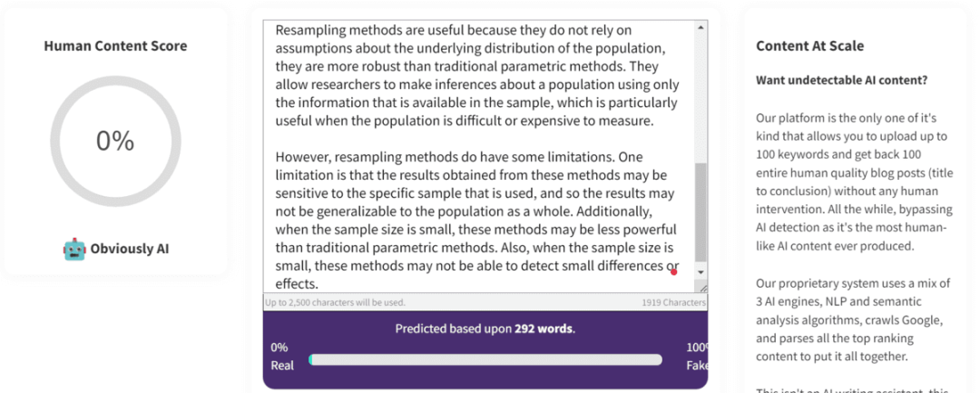Click the red dot in the text
Image resolution: width=980 pixels, height=393 pixels.
pos(673,271)
